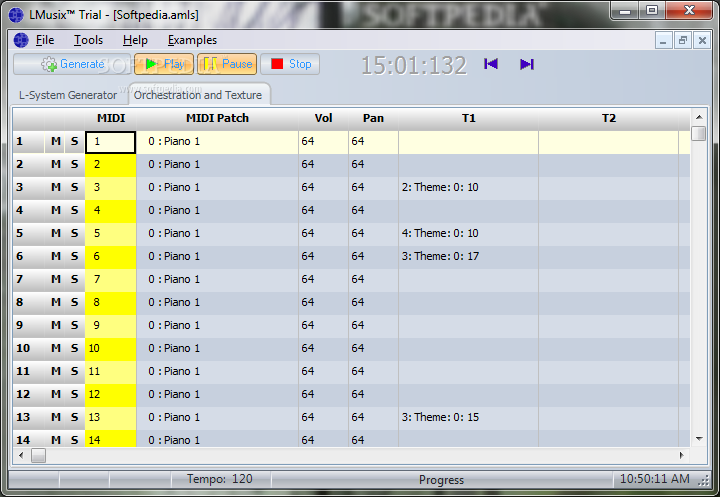This screenshot has width=720, height=497.
Task: Click the T2 column header
Action: tap(608, 119)
